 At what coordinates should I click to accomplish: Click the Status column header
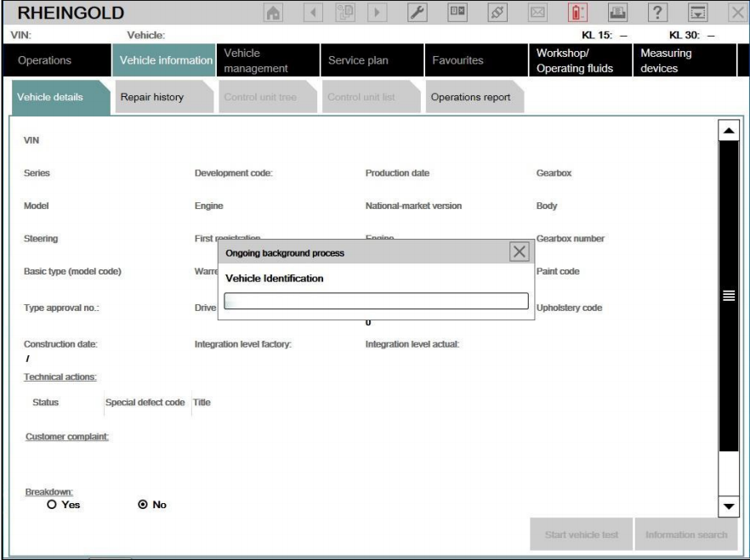(x=45, y=402)
